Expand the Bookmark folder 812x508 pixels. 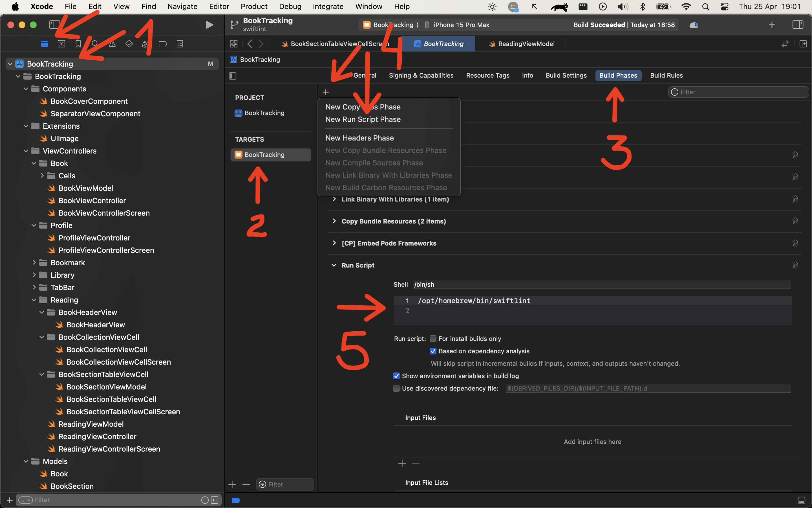click(x=34, y=262)
